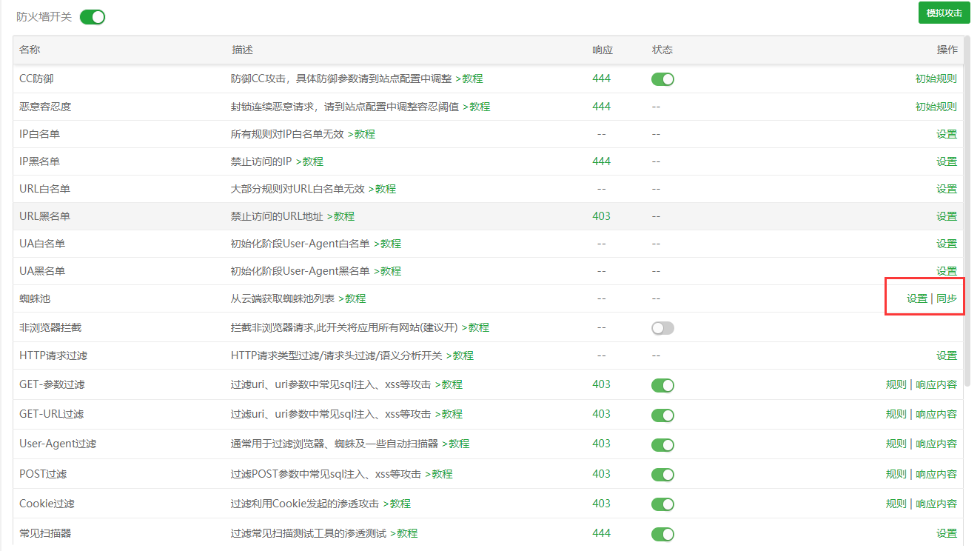Screen dimensions: 980x551
Task: Click response code 403 for POST过滤
Action: pos(602,474)
